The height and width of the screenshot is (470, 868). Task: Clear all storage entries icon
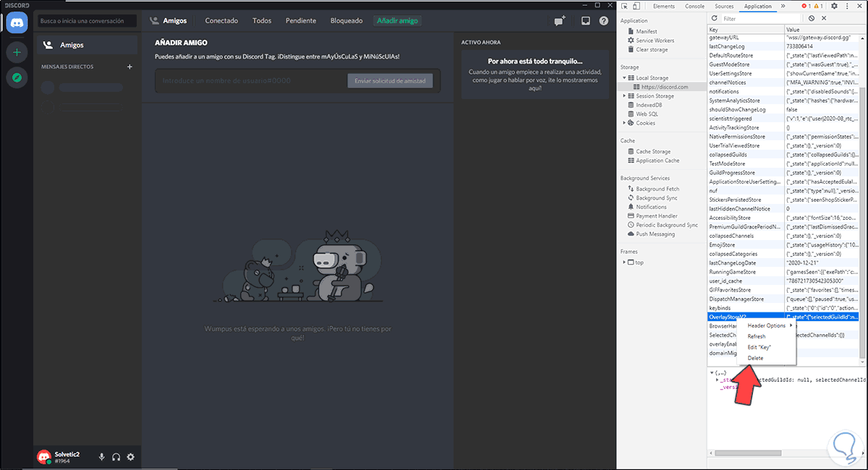[812, 18]
